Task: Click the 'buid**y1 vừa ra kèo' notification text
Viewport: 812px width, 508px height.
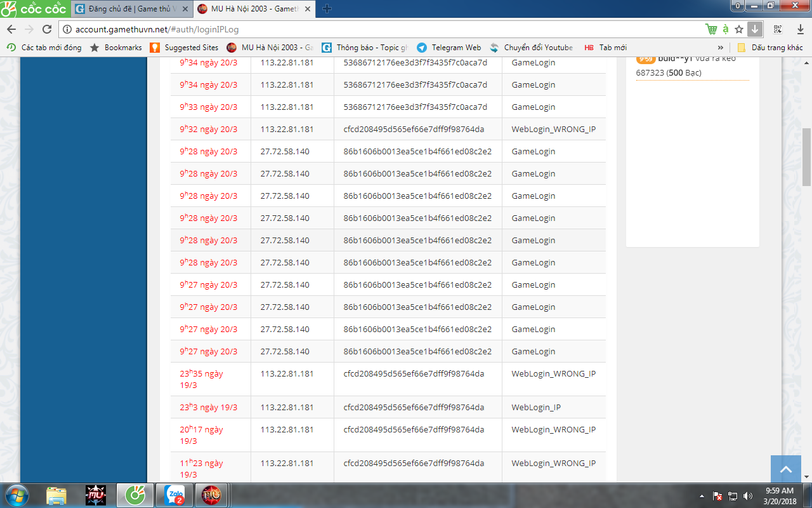Action: coord(697,59)
